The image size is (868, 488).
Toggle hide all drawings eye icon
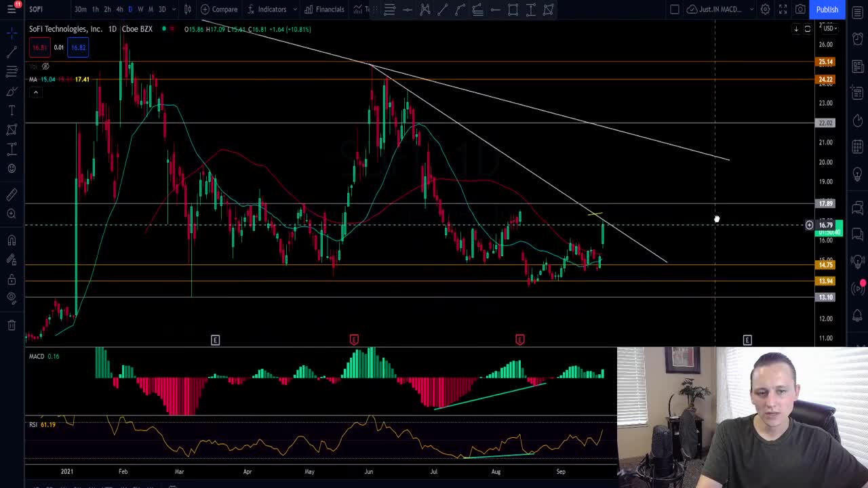click(x=12, y=298)
